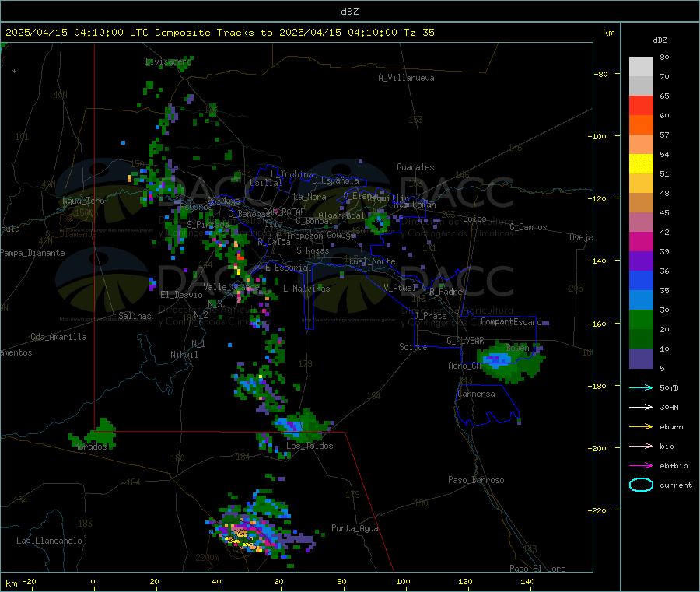Select the magenta 42-39 dBZ swatch

point(641,241)
